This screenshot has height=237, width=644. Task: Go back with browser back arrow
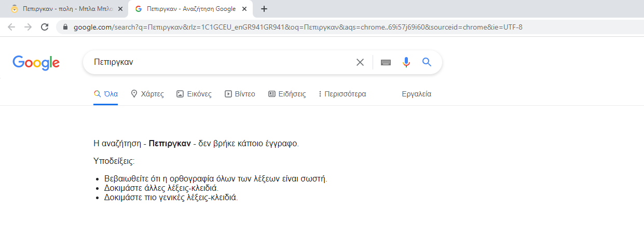tap(11, 27)
